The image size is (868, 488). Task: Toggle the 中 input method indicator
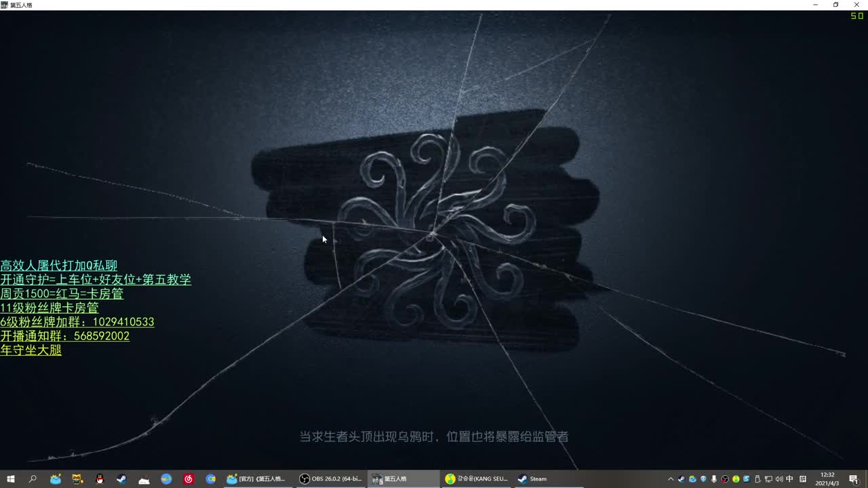point(790,479)
